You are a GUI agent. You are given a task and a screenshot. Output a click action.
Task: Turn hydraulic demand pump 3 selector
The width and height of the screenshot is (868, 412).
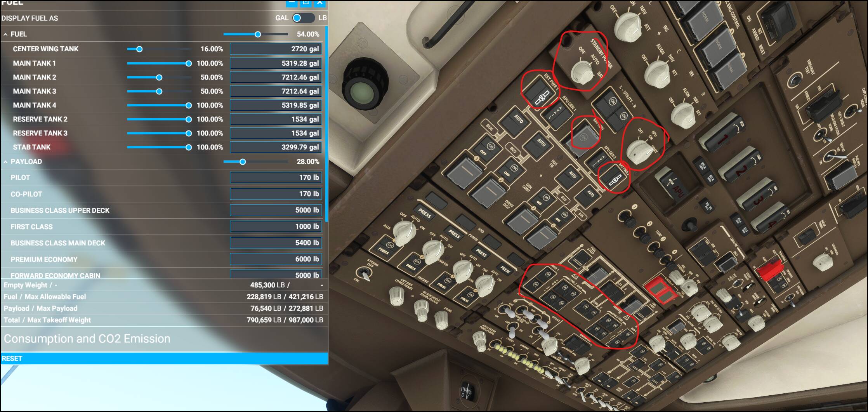coord(463,271)
